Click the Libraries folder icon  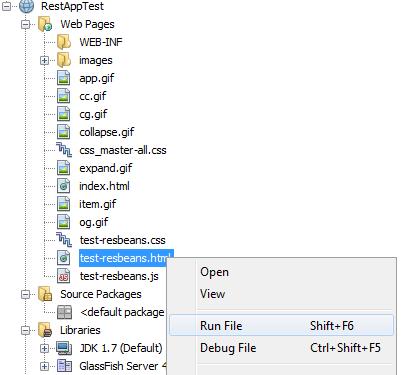(45, 330)
